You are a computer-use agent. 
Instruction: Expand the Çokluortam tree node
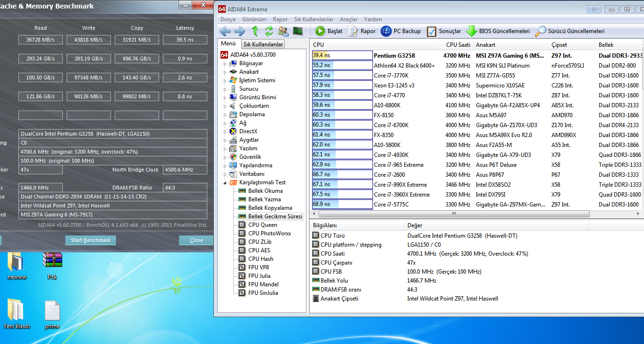[225, 106]
